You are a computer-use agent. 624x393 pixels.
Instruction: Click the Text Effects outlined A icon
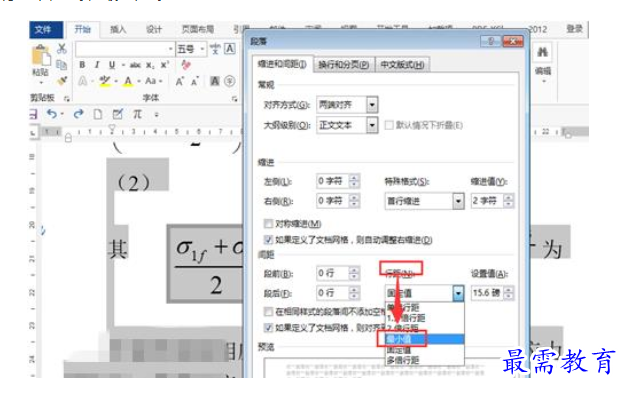pos(82,81)
